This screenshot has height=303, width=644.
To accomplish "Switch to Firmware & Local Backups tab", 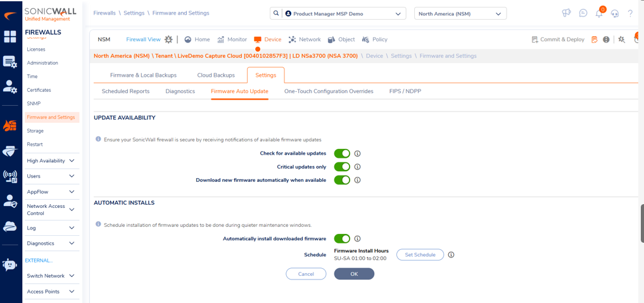I will 143,75.
